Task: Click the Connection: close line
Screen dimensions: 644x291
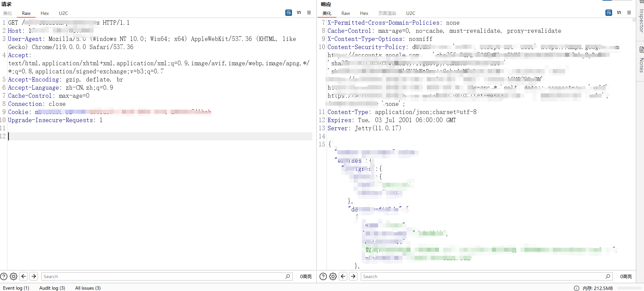Action: coord(37,104)
